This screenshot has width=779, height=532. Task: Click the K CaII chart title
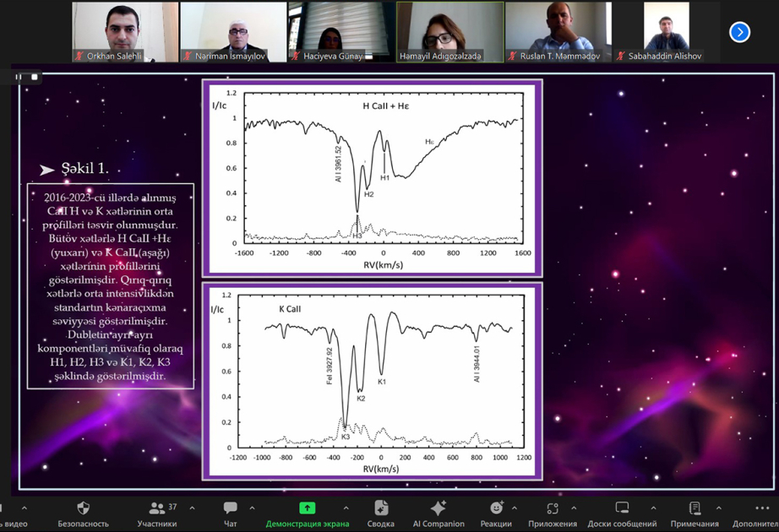pyautogui.click(x=290, y=309)
